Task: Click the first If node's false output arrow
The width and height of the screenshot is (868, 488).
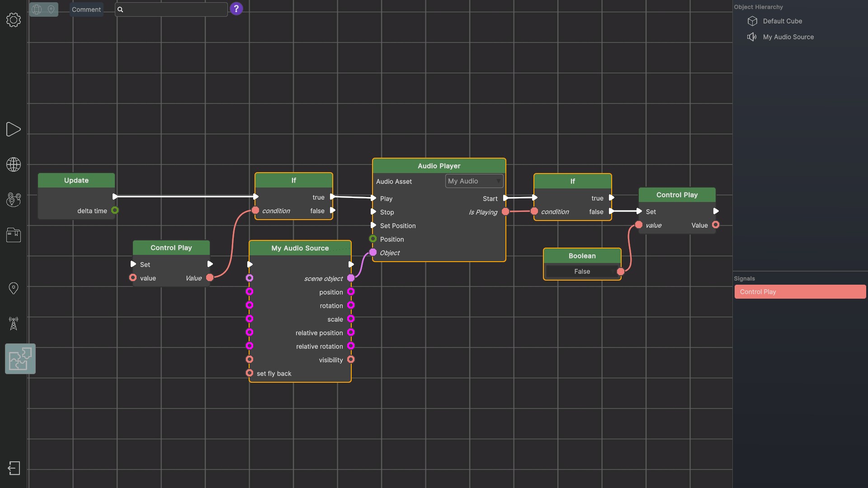Action: (333, 210)
